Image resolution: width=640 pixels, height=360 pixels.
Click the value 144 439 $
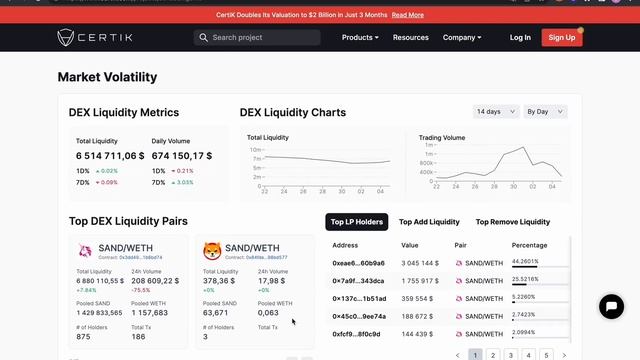[417, 334]
